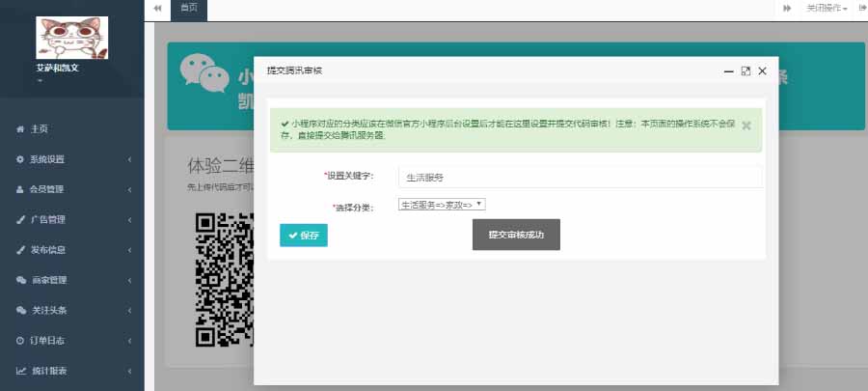This screenshot has width=868, height=391.
Task: Switch to the 首页 tab
Action: coord(189,8)
